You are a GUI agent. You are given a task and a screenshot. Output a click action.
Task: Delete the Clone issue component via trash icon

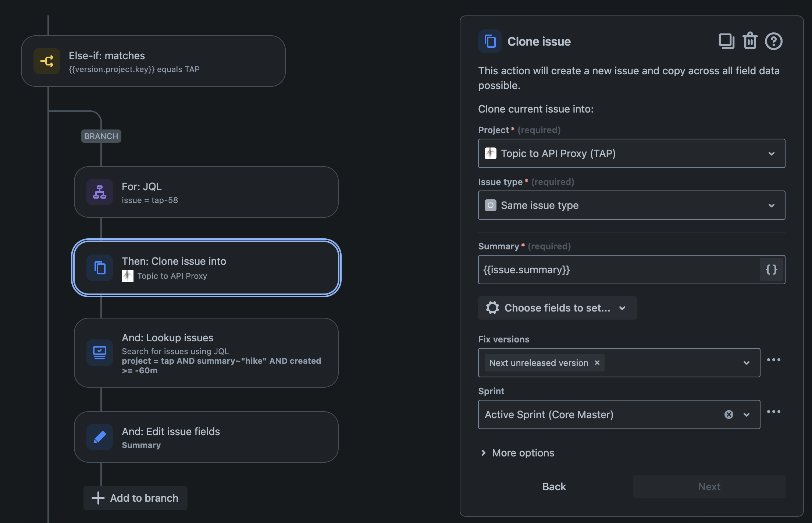pos(750,41)
